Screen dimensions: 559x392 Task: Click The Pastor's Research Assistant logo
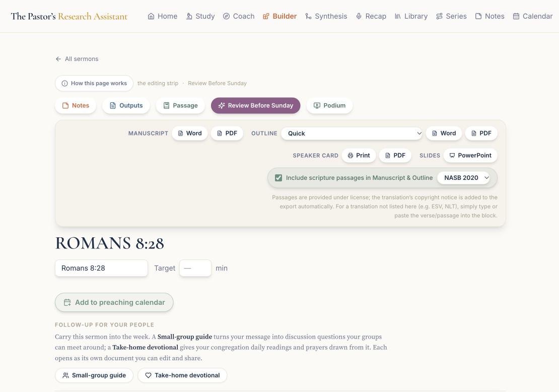(69, 16)
